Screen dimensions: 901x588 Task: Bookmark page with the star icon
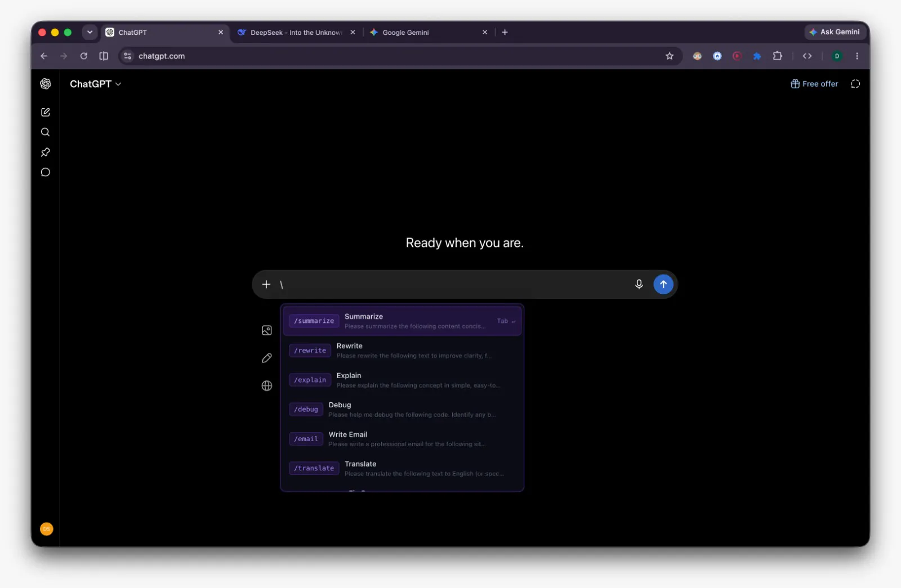click(x=670, y=56)
